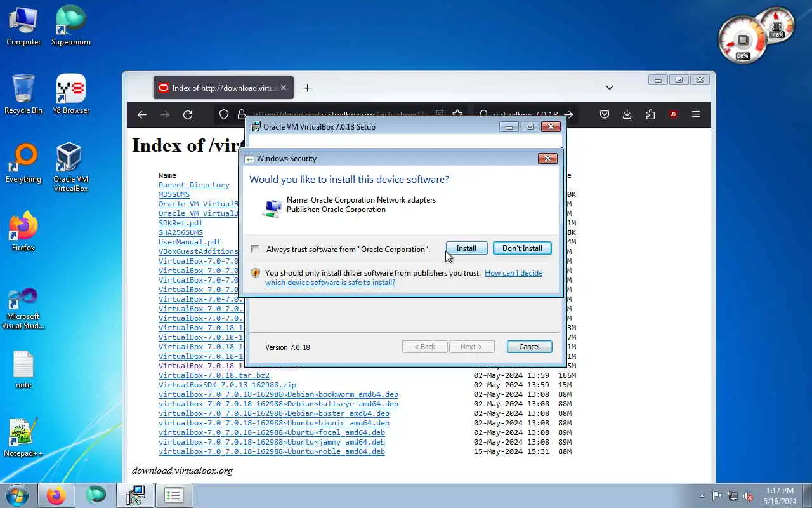The height and width of the screenshot is (508, 812).
Task: Open Firefox hamburger application menu
Action: point(696,114)
